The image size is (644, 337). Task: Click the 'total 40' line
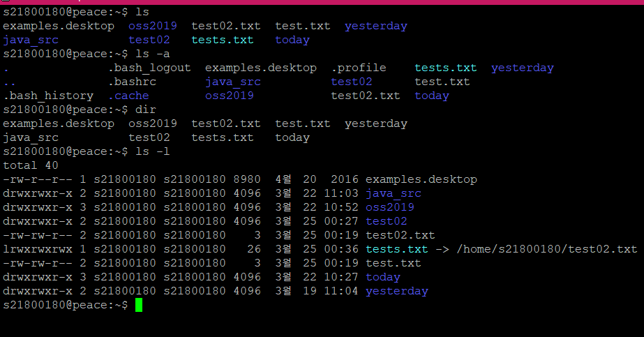pyautogui.click(x=31, y=165)
